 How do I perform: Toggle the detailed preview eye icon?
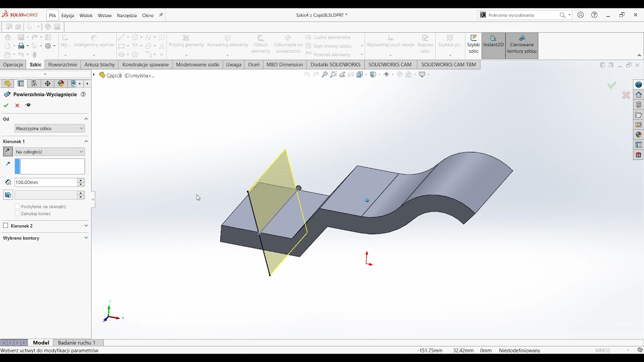(28, 106)
